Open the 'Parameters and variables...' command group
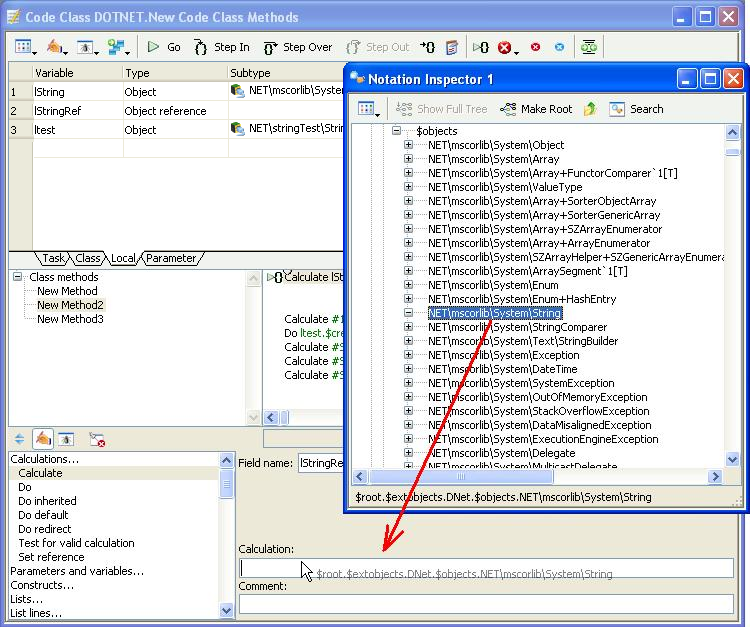This screenshot has height=627, width=750. 77,571
